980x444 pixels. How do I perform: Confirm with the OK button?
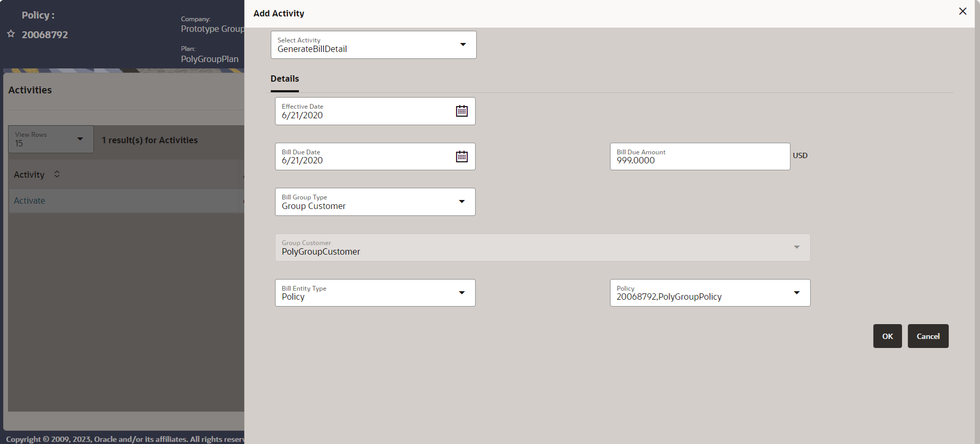[887, 336]
